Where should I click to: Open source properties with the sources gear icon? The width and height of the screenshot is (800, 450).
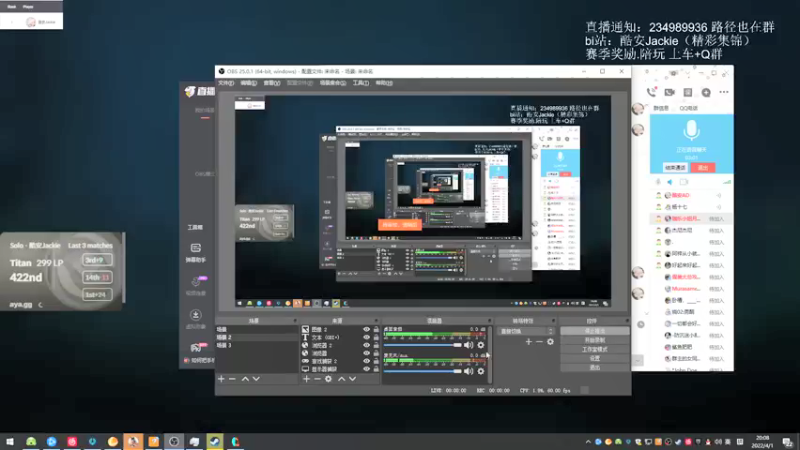tap(329, 379)
